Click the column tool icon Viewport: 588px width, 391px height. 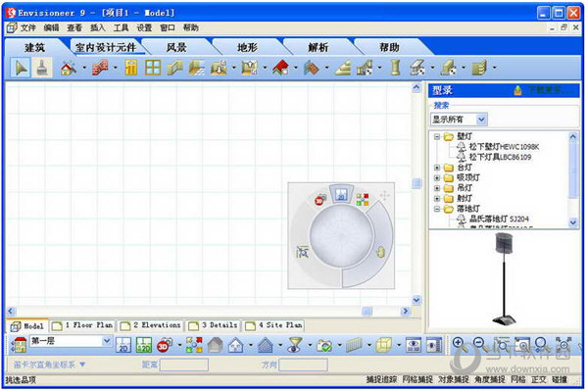[x=395, y=68]
